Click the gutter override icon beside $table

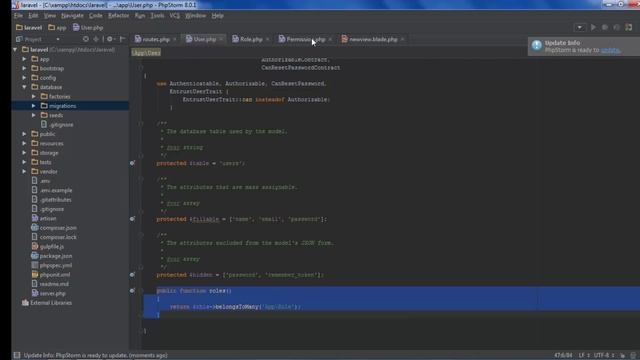click(132, 163)
